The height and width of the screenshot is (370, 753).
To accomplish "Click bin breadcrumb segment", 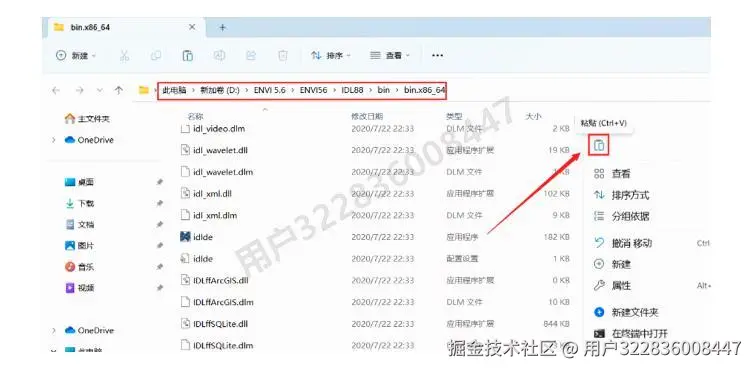I will pyautogui.click(x=384, y=90).
